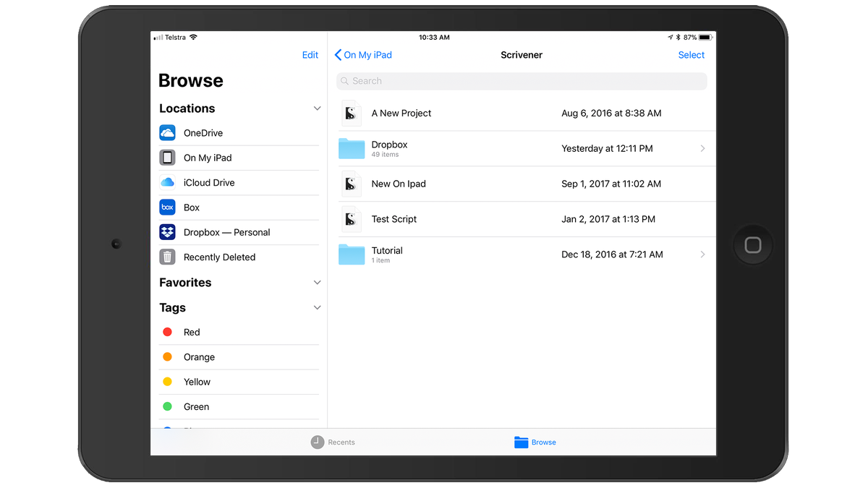Select the Red tag dot

click(x=167, y=333)
